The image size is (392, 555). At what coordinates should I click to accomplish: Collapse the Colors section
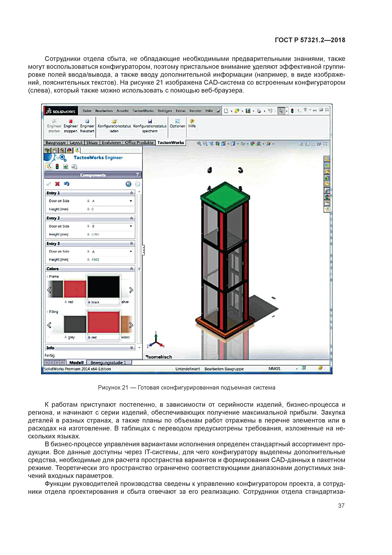coord(131,269)
